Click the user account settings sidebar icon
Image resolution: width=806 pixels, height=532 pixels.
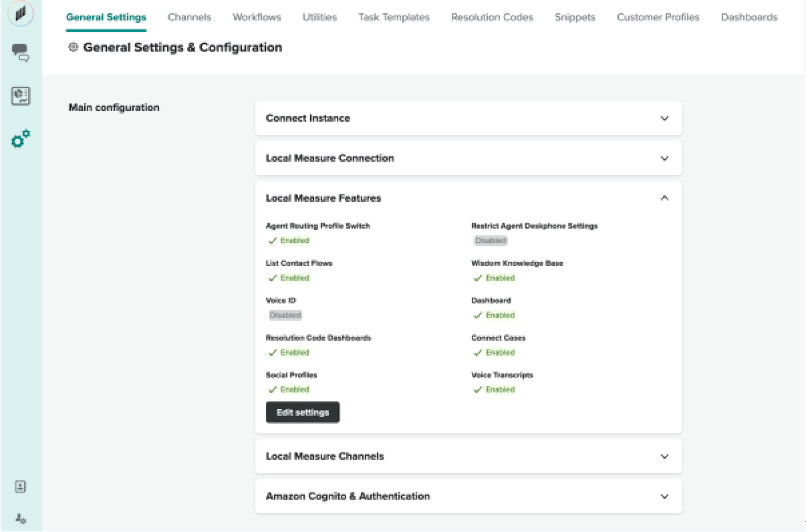pyautogui.click(x=21, y=518)
